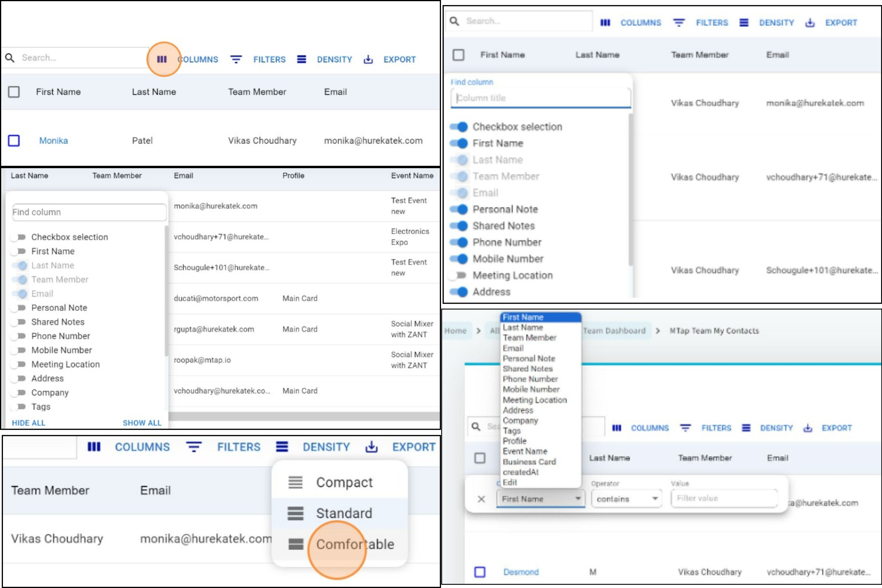Screen dimensions: 882x588
Task: Click the density icon above the Column title toggle panel
Action: 744,23
